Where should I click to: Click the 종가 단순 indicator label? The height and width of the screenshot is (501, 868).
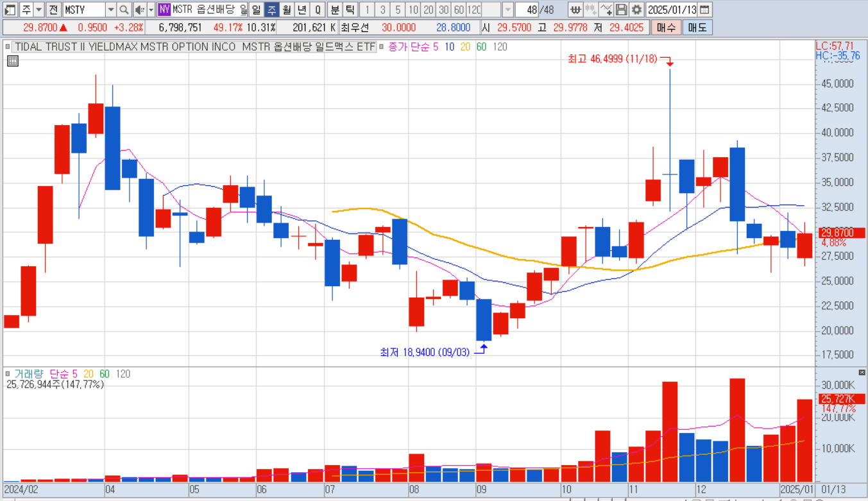[409, 46]
